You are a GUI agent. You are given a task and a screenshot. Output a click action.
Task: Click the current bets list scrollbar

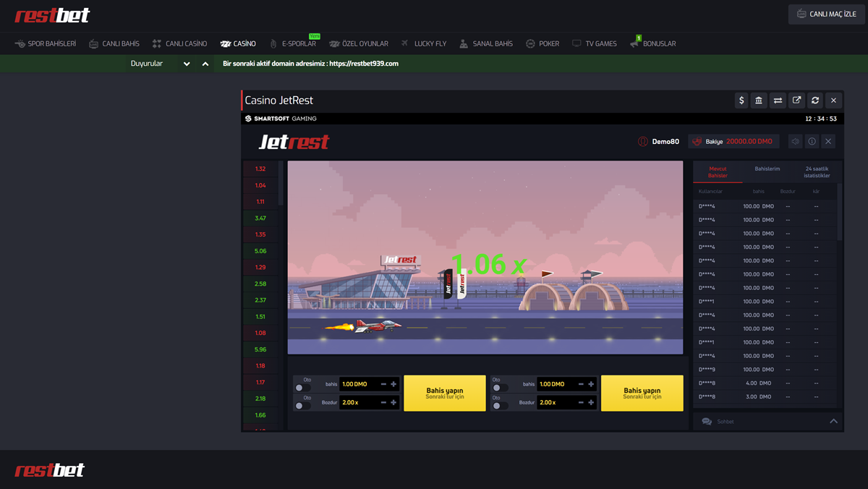click(840, 211)
